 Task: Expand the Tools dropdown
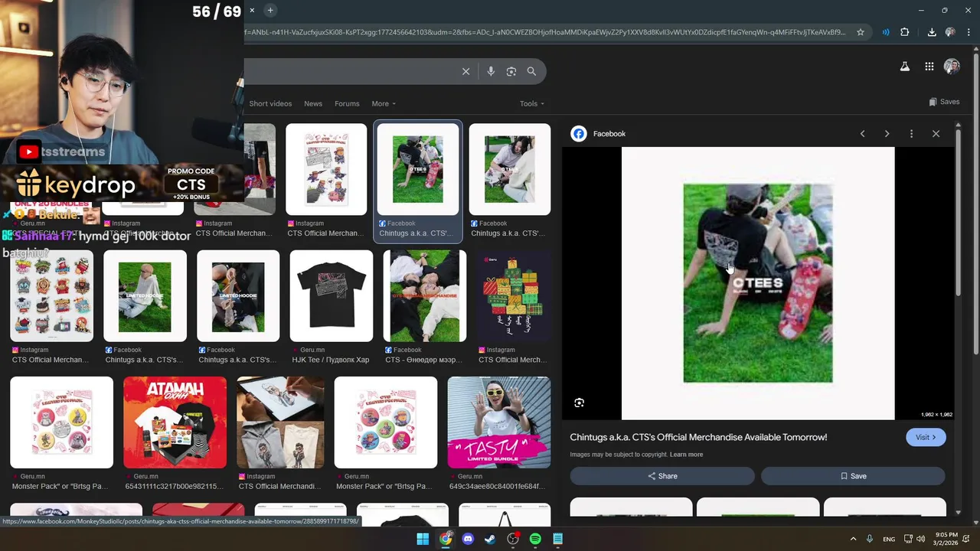point(532,103)
